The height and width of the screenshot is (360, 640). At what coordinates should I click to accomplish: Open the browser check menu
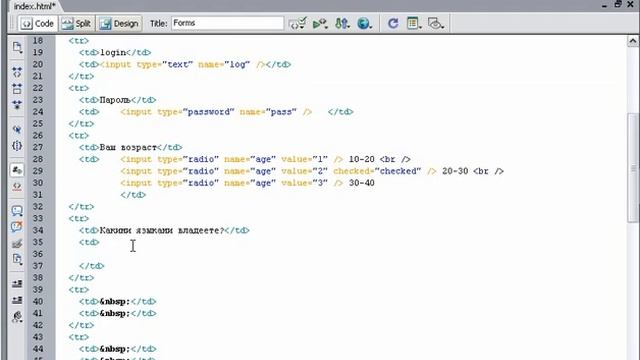pyautogui.click(x=297, y=23)
